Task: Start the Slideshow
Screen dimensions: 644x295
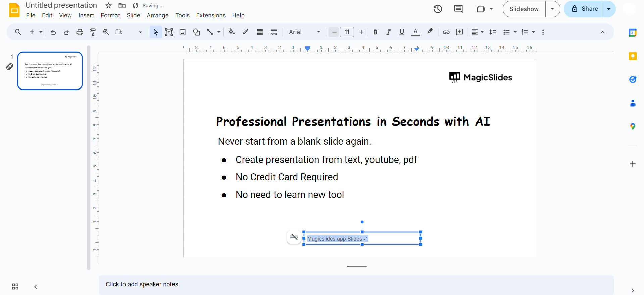Action: point(524,9)
